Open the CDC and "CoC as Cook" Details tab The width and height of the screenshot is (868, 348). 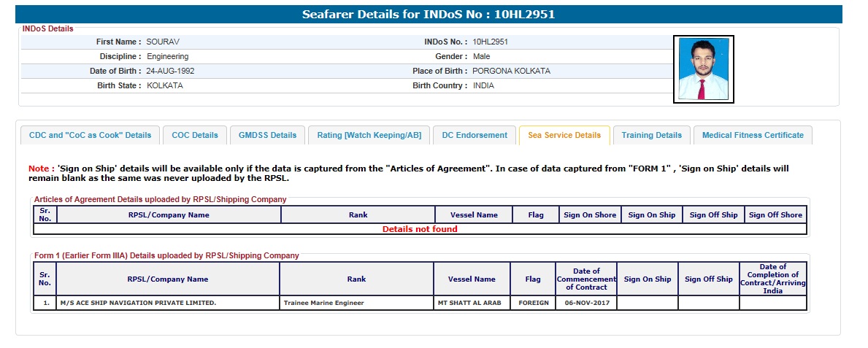(90, 135)
